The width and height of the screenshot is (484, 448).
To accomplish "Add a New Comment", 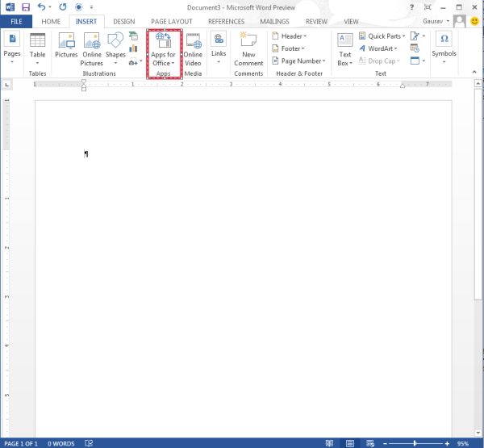I will point(248,49).
